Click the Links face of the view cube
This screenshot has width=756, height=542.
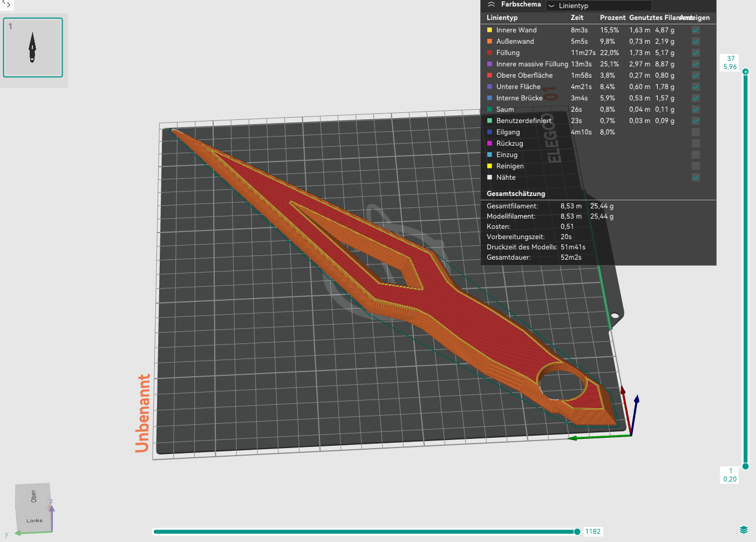tap(35, 520)
